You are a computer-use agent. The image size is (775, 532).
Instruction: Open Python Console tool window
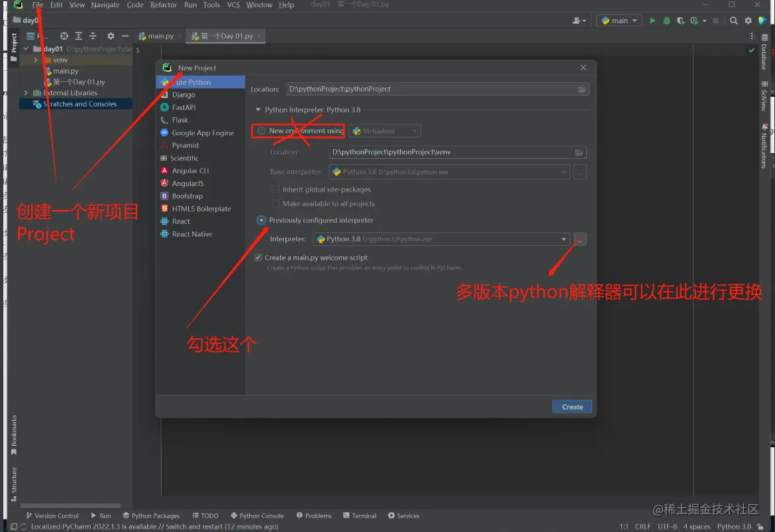pyautogui.click(x=257, y=515)
